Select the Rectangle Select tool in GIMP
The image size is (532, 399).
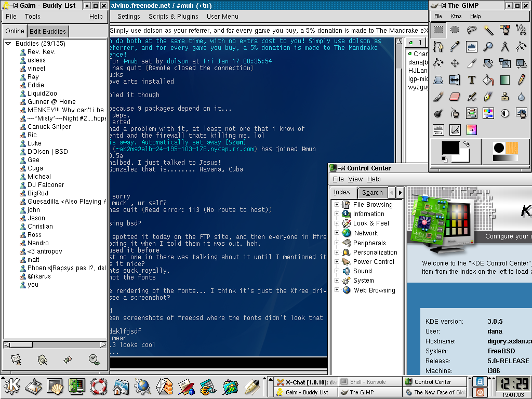point(438,30)
